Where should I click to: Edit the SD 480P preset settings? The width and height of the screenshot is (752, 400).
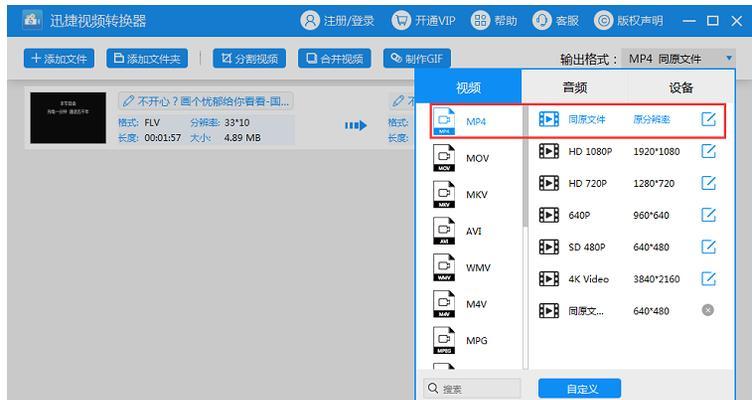[x=708, y=247]
